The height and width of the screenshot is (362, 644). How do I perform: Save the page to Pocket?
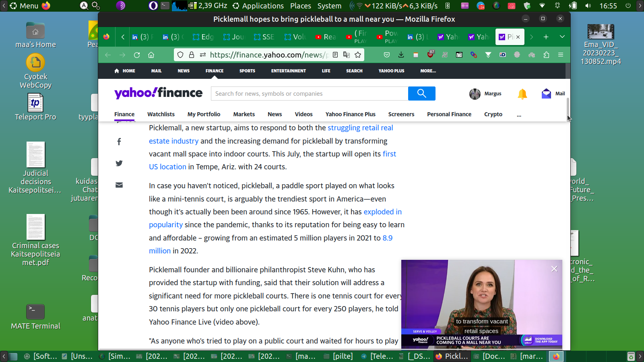click(x=387, y=55)
